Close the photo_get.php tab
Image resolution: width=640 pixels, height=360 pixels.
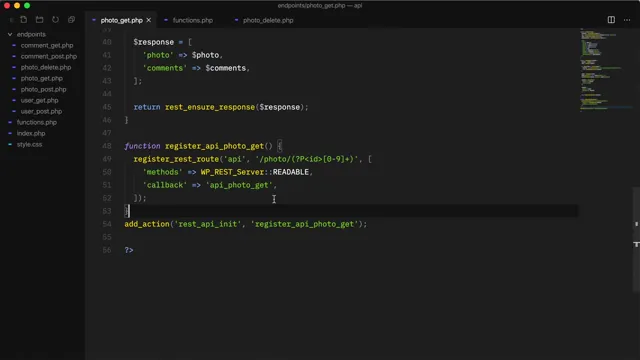pos(149,20)
